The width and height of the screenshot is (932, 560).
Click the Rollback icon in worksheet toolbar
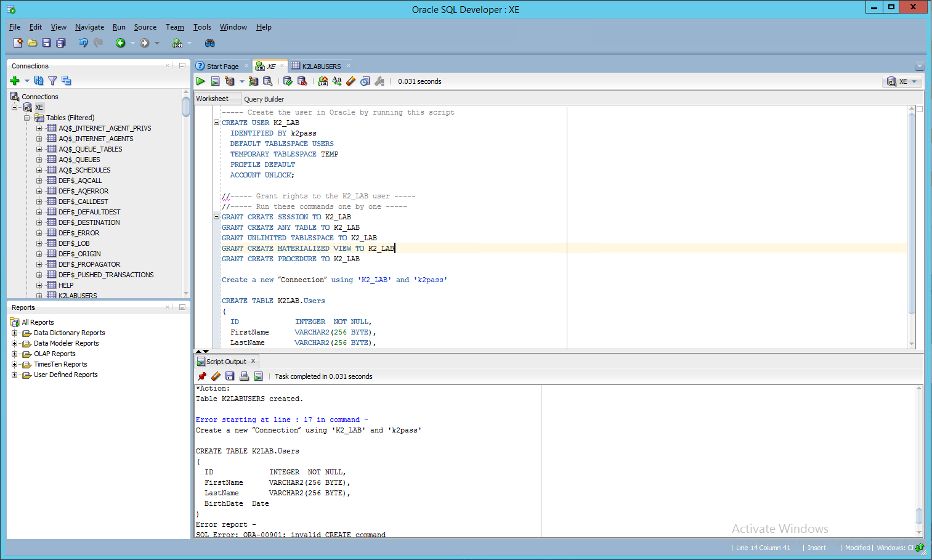click(x=302, y=81)
